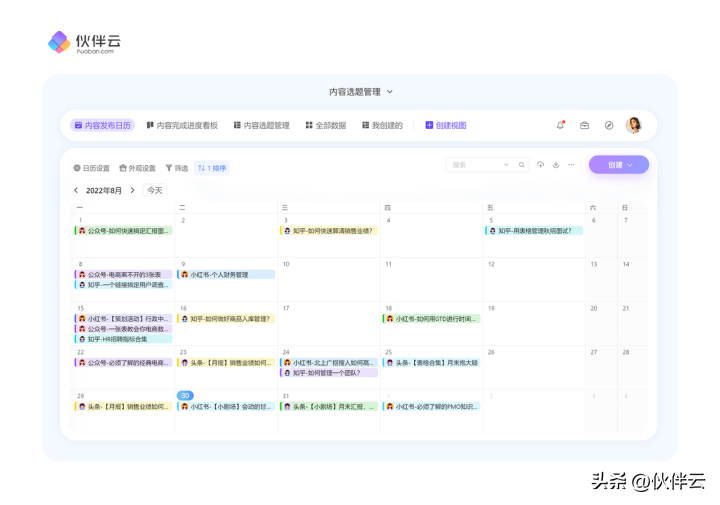The height and width of the screenshot is (505, 720).
Task: Open the compass explore icon
Action: point(609,125)
